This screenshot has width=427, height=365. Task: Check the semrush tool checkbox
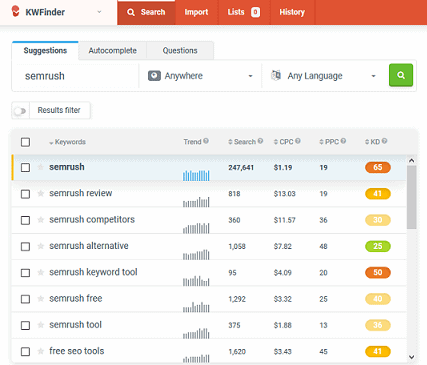coord(25,325)
